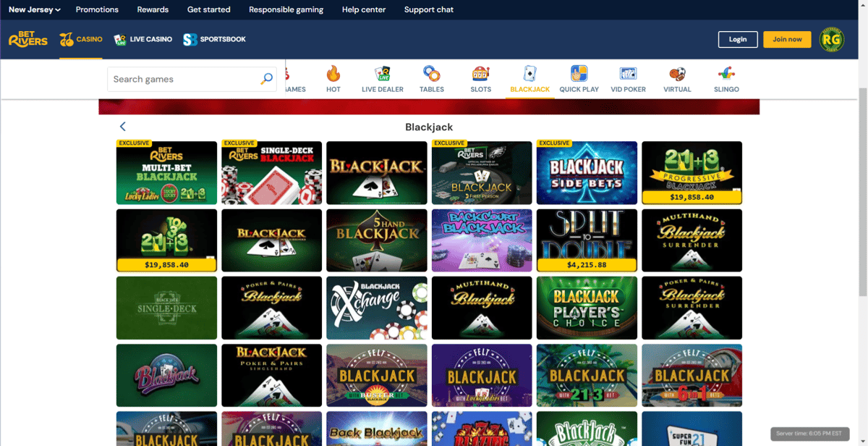Open Blackjack Side Bets game
868x446 pixels.
587,173
